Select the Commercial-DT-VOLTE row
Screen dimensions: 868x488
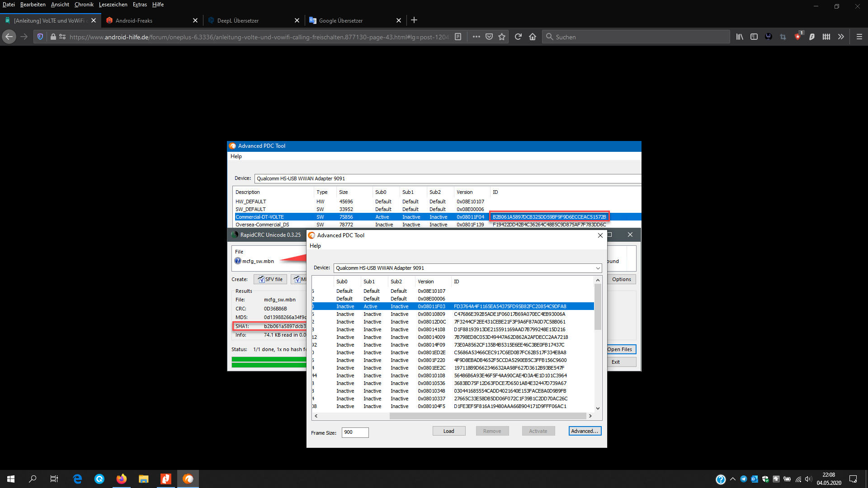438,217
